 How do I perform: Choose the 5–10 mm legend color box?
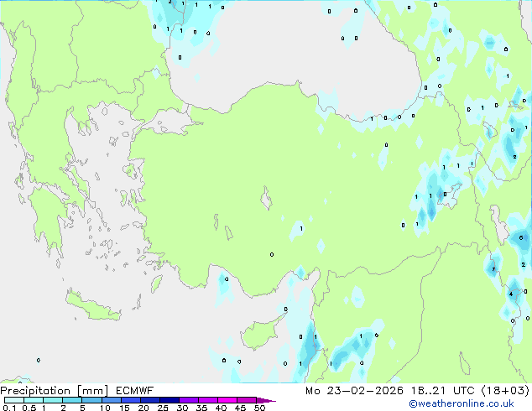(x=91, y=400)
